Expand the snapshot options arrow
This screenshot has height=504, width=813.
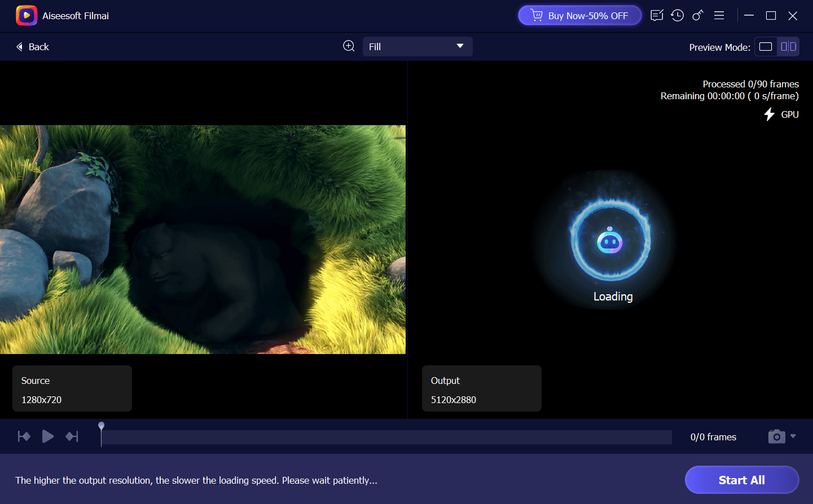tap(793, 436)
